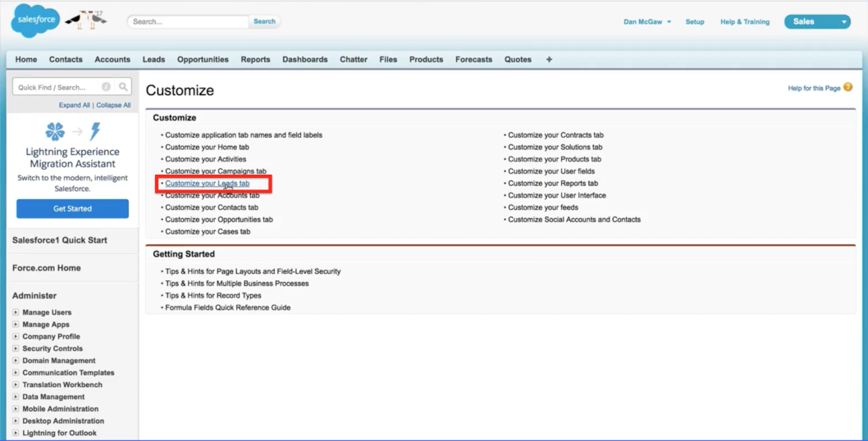The height and width of the screenshot is (441, 868).
Task: Open the Sales app menu dropdown
Action: point(817,21)
